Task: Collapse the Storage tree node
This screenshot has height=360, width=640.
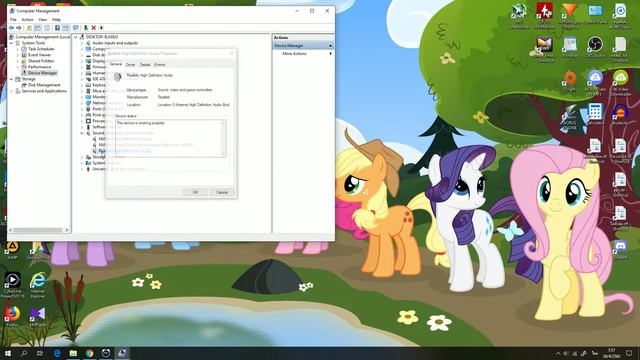Action: [11, 79]
